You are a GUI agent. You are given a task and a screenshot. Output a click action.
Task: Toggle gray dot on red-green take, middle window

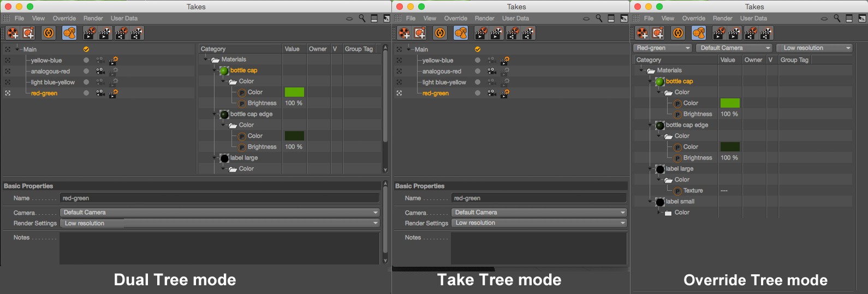tap(478, 93)
